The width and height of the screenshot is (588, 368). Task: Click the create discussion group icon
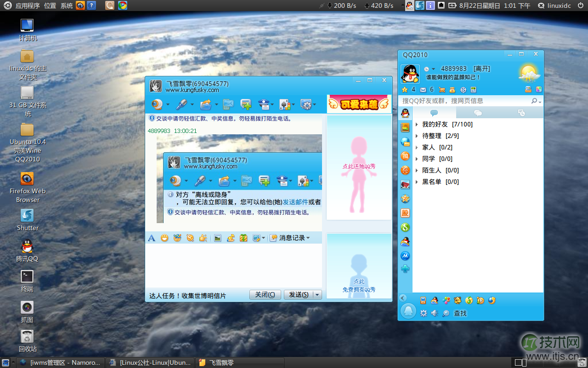pos(246,104)
